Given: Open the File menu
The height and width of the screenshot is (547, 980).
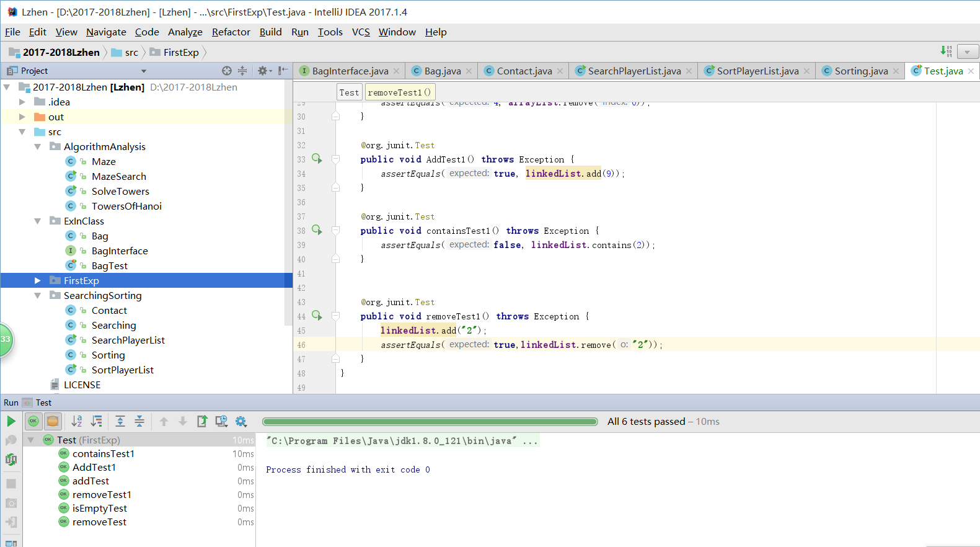Looking at the screenshot, I should (12, 32).
